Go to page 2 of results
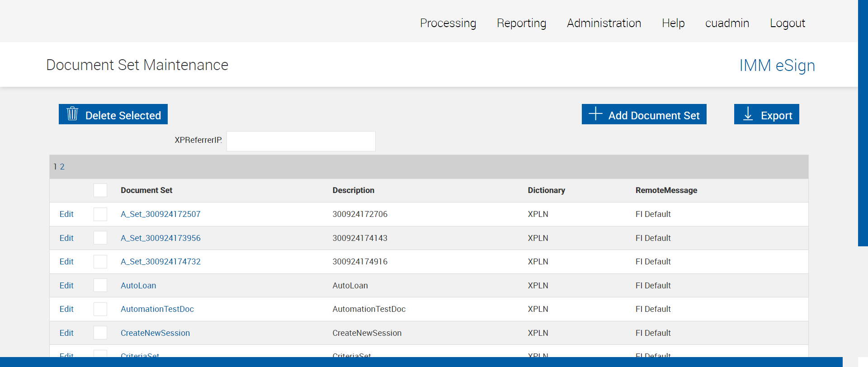The height and width of the screenshot is (367, 868). pyautogui.click(x=62, y=167)
